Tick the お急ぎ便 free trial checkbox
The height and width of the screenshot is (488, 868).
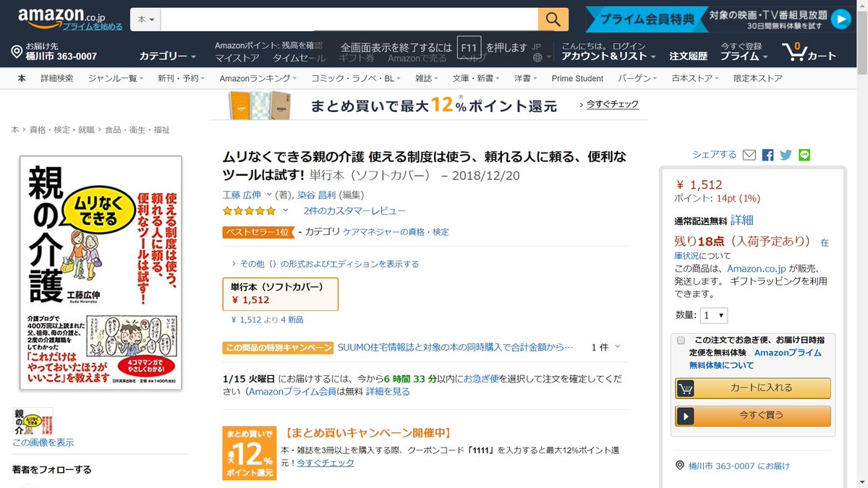click(681, 340)
